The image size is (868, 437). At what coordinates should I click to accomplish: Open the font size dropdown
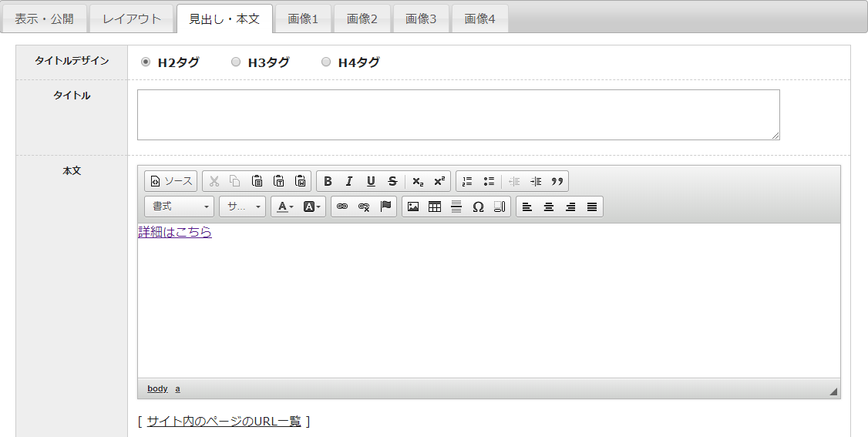tap(243, 207)
